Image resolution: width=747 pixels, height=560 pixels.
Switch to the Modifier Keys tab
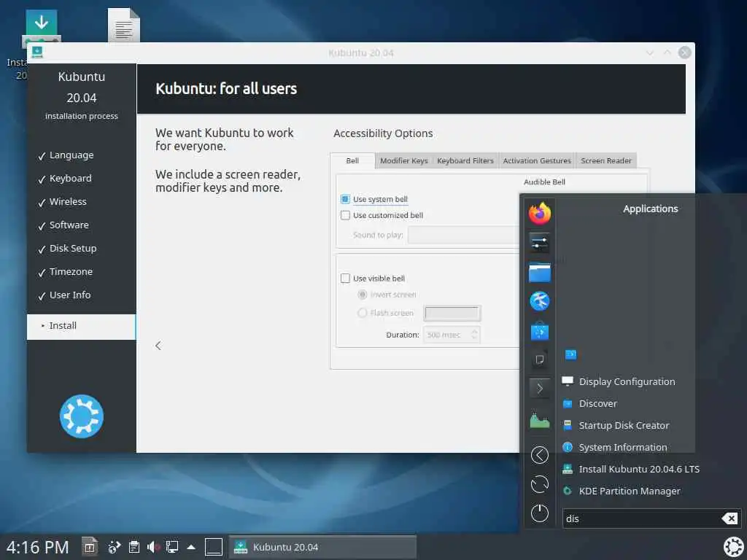403,160
